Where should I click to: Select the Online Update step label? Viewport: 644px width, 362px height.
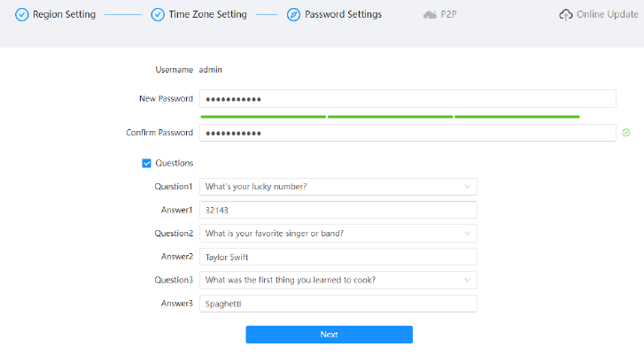coord(608,14)
